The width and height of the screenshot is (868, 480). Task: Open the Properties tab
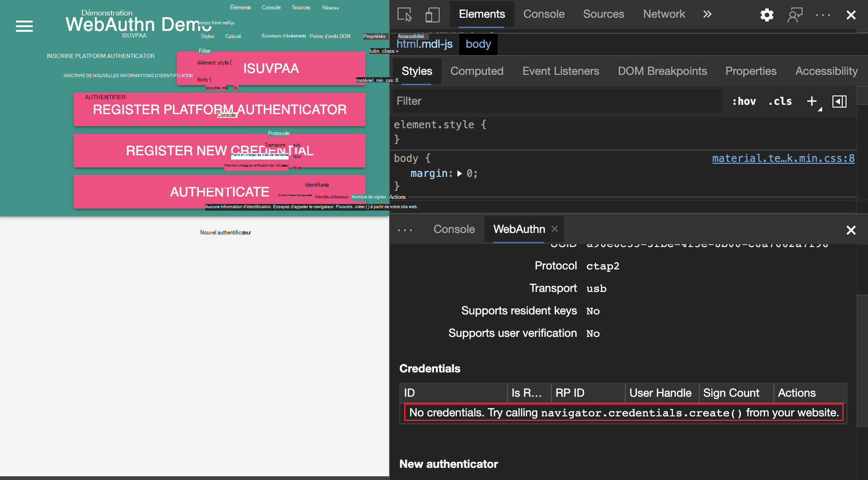[751, 71]
